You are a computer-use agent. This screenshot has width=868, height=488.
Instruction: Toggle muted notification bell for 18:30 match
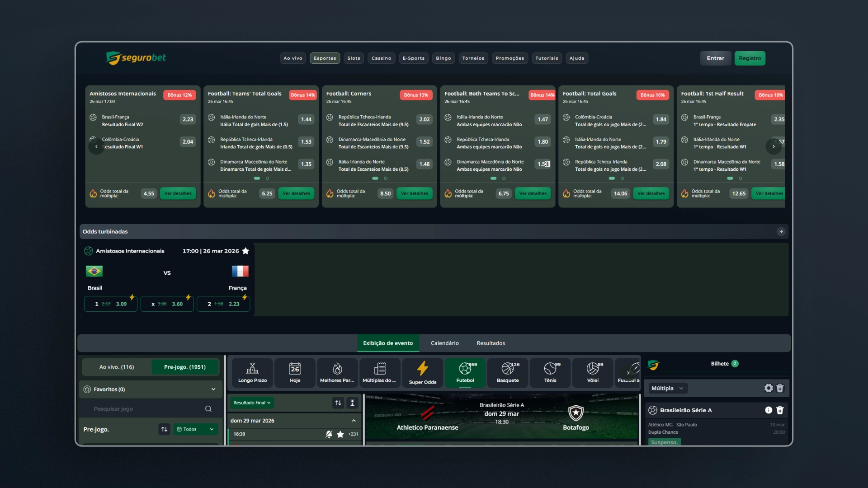tap(329, 434)
